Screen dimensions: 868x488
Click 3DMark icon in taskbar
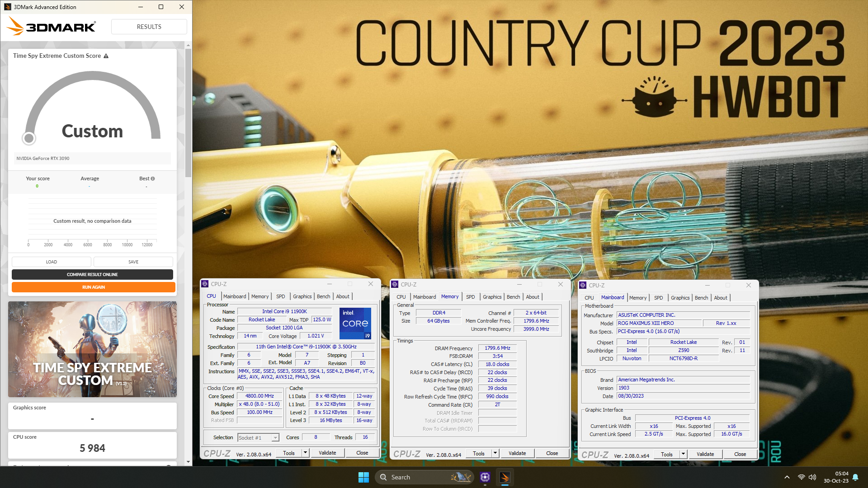click(x=505, y=477)
